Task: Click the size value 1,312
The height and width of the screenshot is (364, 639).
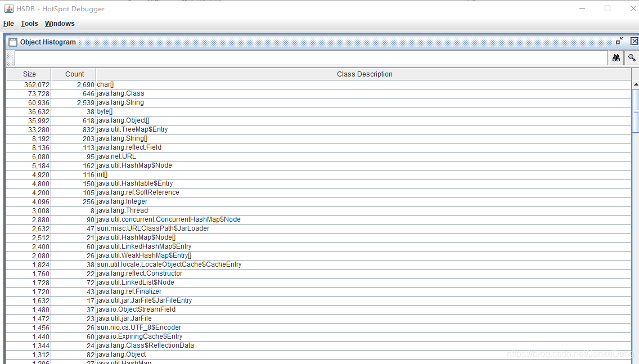Action: tap(40, 354)
